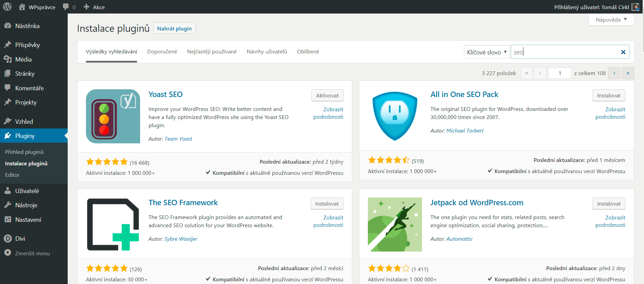The height and width of the screenshot is (284, 644).
Task: Click Yoast SEO star rating
Action: pos(107,162)
